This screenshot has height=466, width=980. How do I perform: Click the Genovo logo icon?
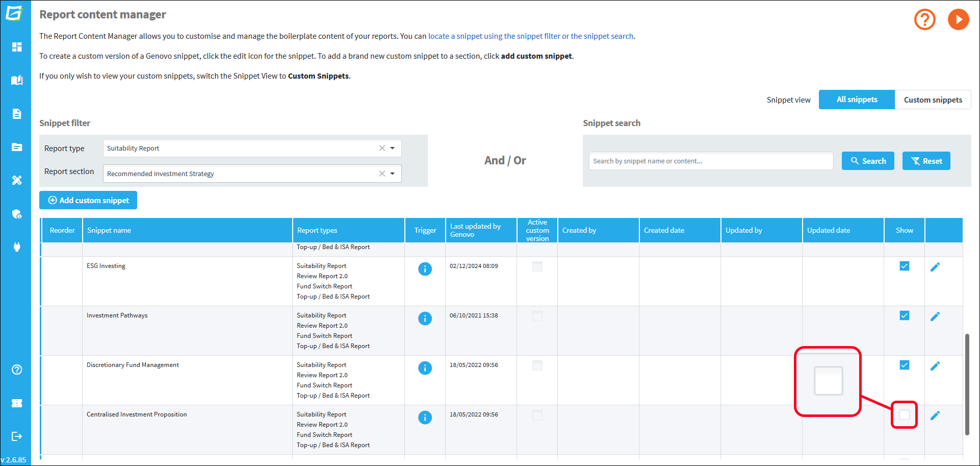tap(15, 13)
